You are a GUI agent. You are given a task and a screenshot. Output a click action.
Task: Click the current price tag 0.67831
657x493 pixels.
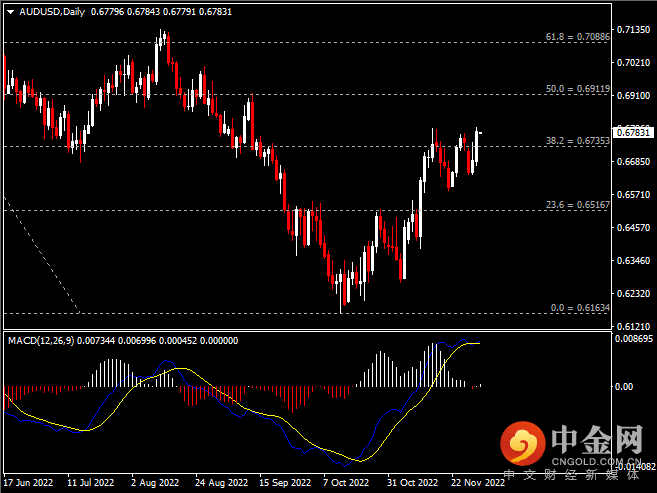tap(633, 131)
